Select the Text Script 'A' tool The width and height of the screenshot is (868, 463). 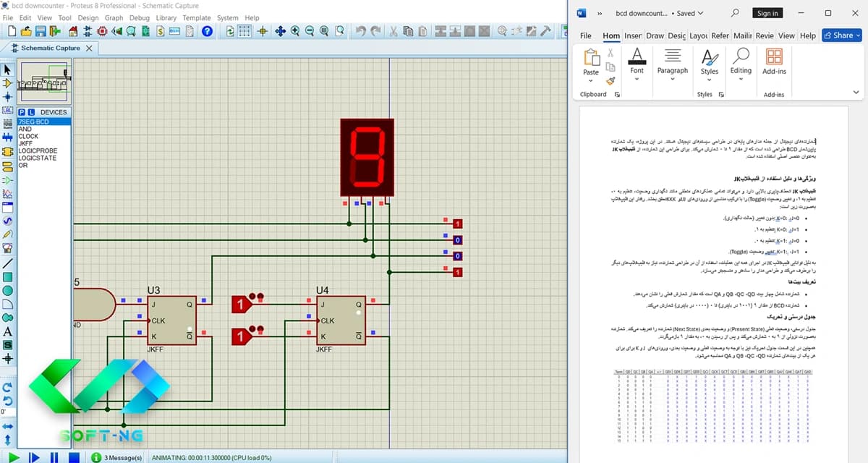tap(8, 331)
